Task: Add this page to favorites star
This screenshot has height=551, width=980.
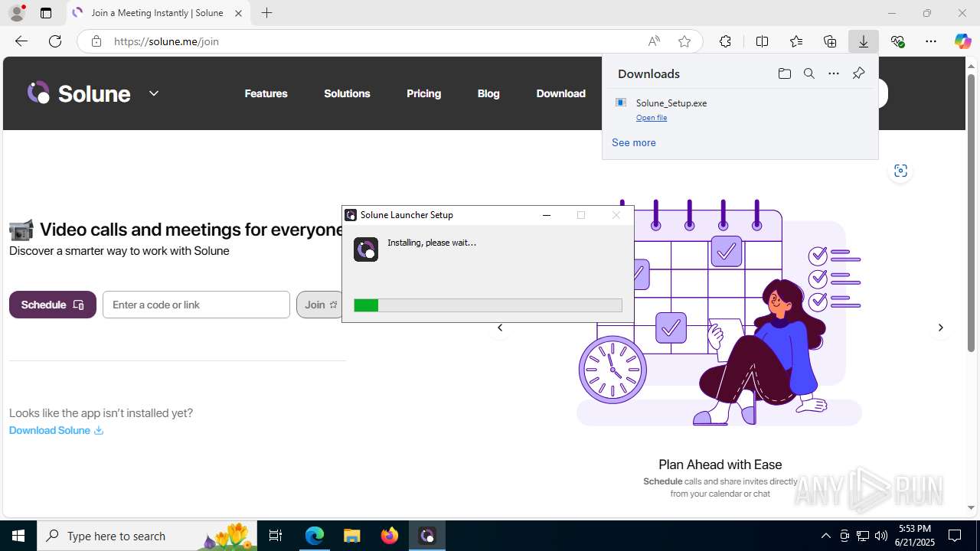Action: (684, 41)
